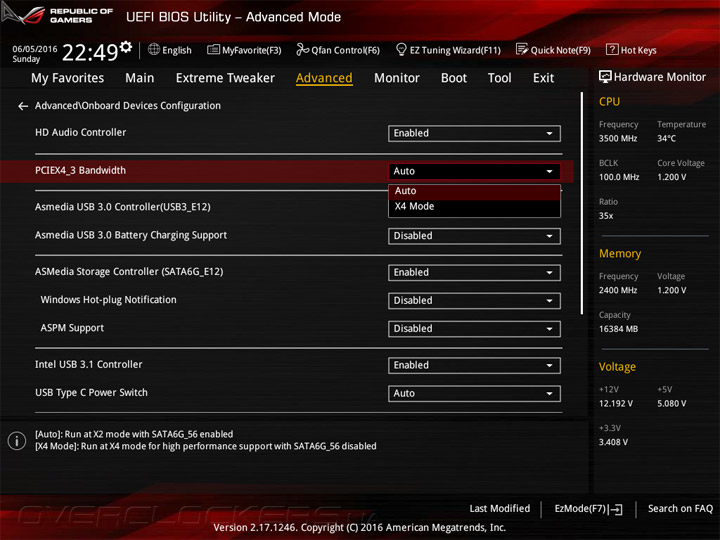The height and width of the screenshot is (540, 720).
Task: Open the Exit tab
Action: pos(544,78)
